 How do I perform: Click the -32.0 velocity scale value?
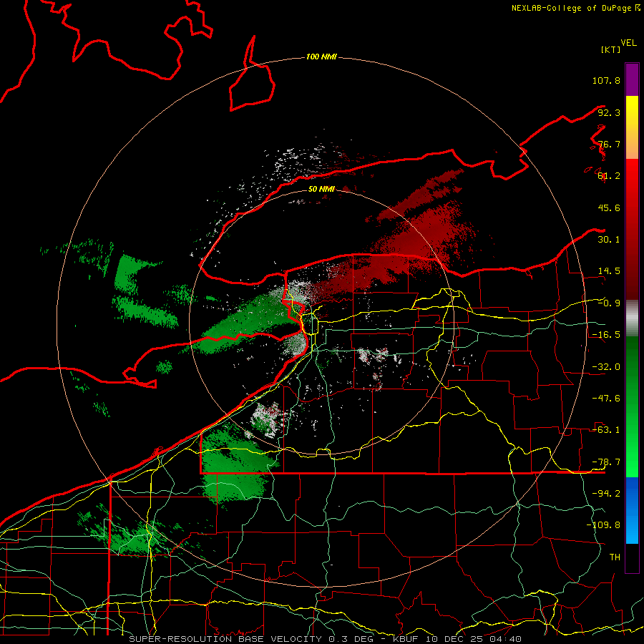pyautogui.click(x=606, y=367)
